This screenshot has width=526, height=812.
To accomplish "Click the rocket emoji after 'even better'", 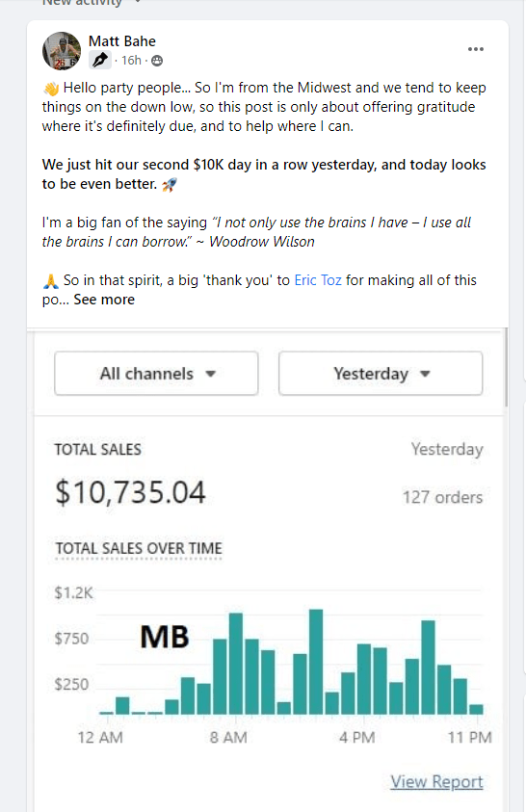I will click(x=170, y=184).
